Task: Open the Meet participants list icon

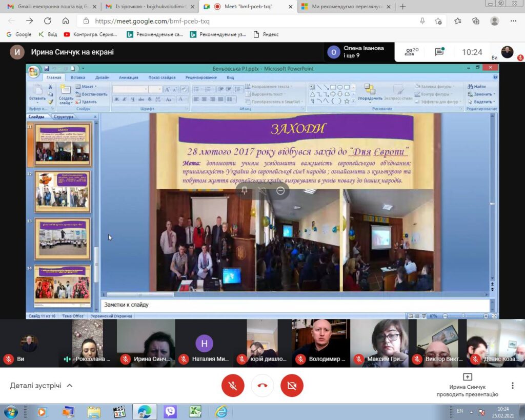Action: click(411, 52)
